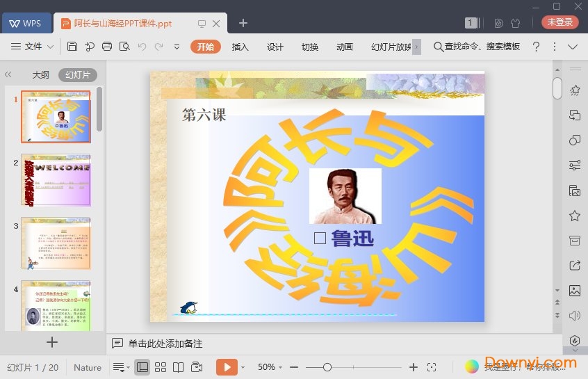Click the export to PDF icon
588x379 pixels.
point(90,47)
